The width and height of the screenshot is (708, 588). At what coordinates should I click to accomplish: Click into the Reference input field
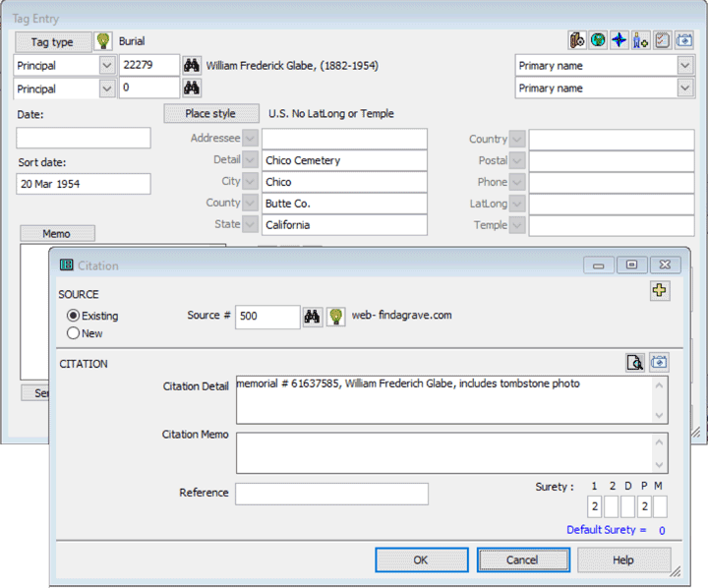[331, 494]
